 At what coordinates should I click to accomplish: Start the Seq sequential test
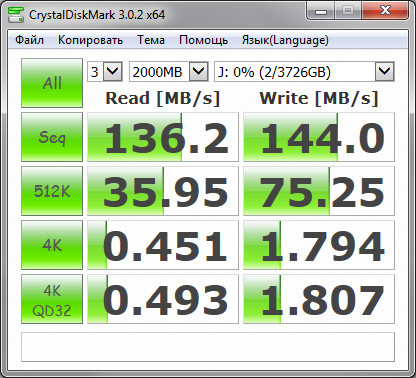click(x=52, y=137)
